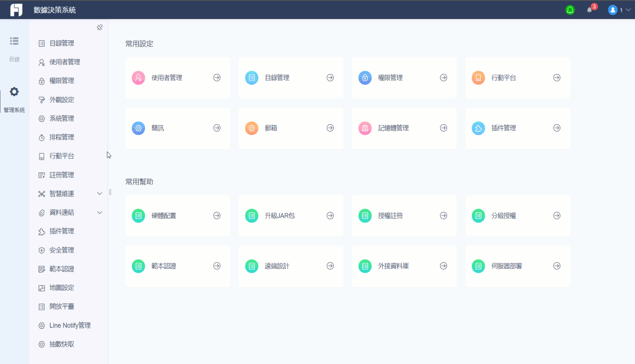The width and height of the screenshot is (635, 364).
Task: Open 系統管理 in the sidebar
Action: [69, 118]
